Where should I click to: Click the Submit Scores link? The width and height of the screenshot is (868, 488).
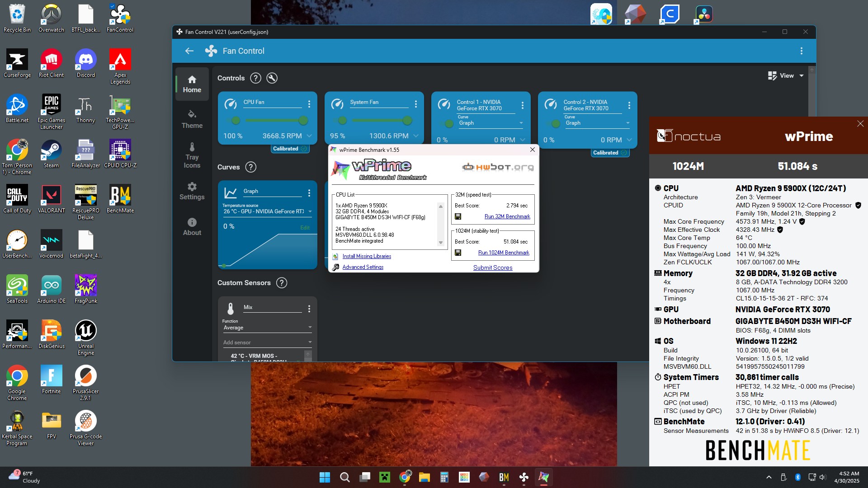(x=493, y=267)
